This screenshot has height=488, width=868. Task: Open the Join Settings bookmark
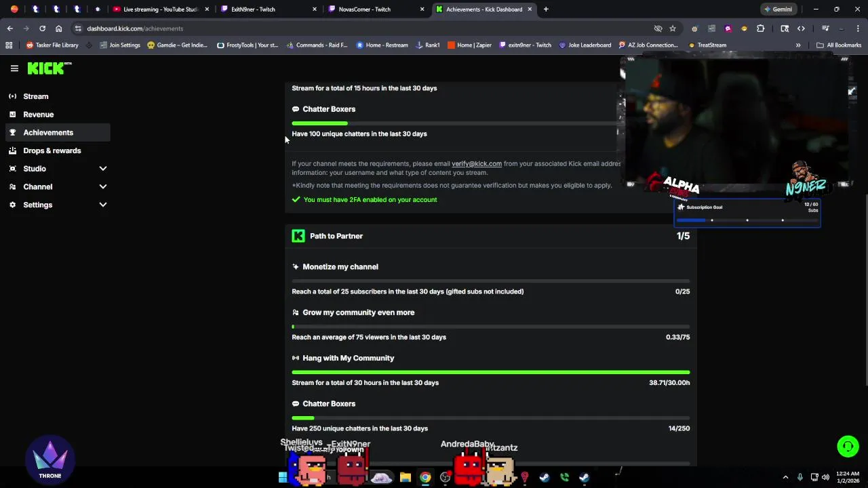coord(120,45)
